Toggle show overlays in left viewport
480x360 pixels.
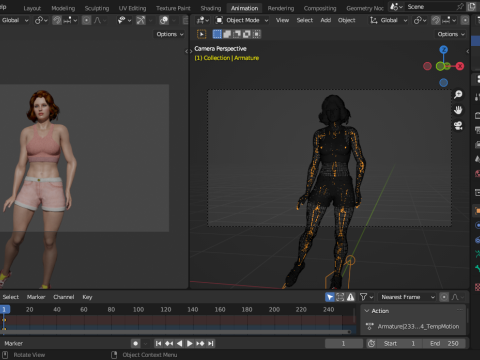click(x=164, y=20)
